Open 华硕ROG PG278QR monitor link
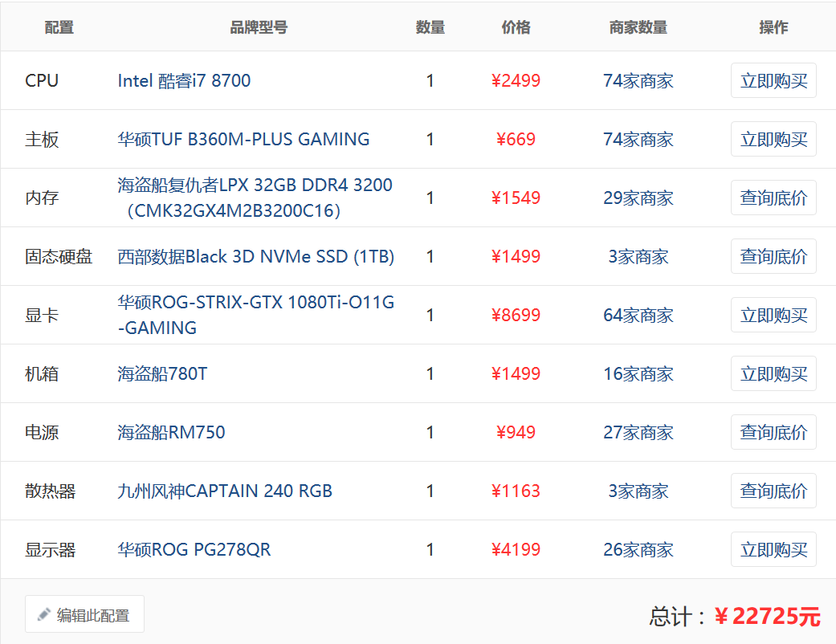The image size is (836, 644). pyautogui.click(x=194, y=549)
